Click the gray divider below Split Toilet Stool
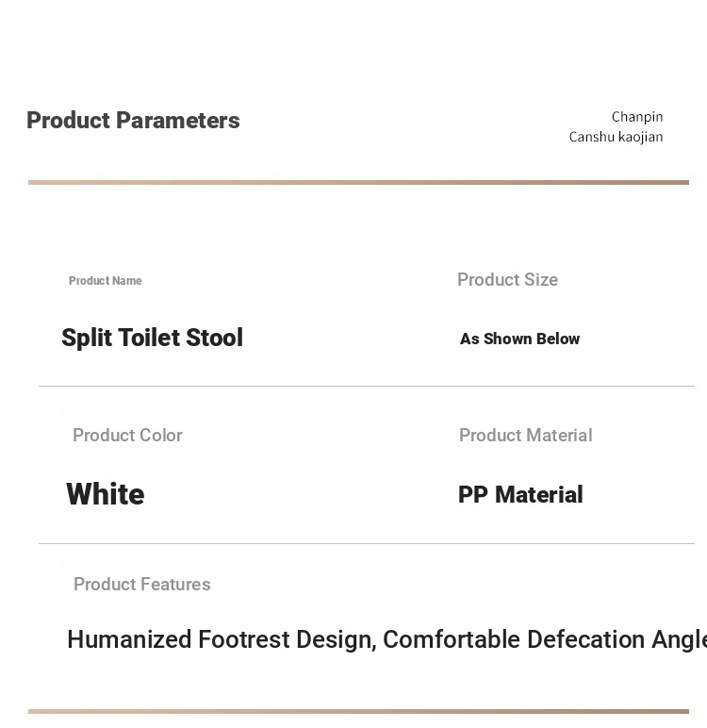Viewport: 707px width, 728px height. tap(367, 386)
